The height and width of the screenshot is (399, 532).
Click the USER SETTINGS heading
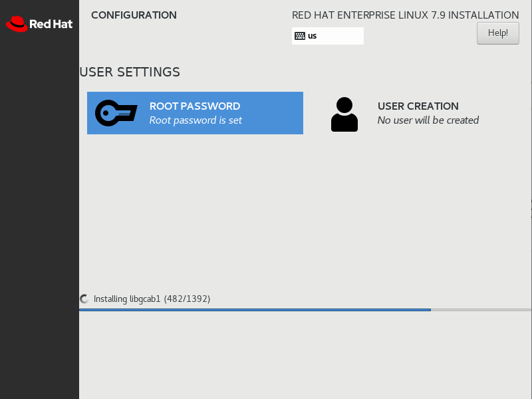pyautogui.click(x=130, y=72)
